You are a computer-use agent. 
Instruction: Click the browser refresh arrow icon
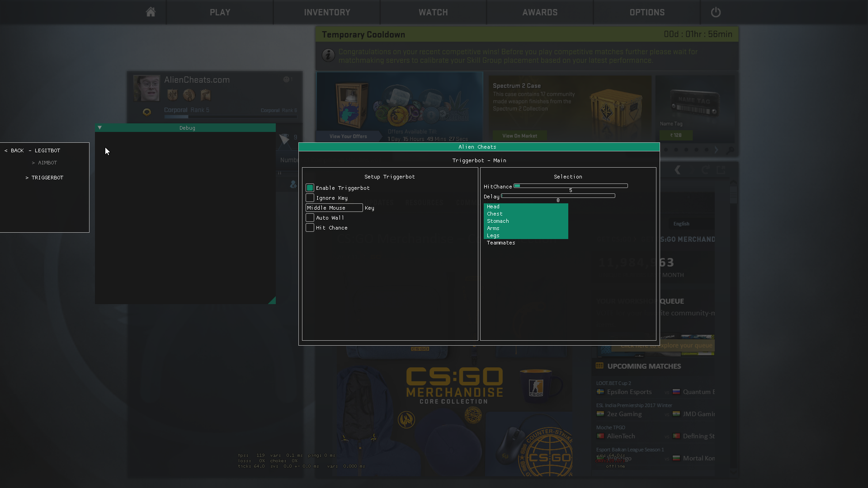point(705,170)
